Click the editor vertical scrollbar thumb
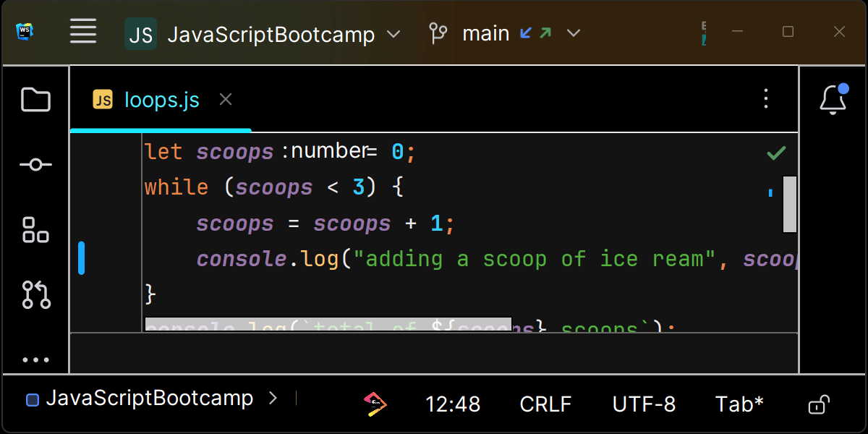Viewport: 868px width, 434px height. tap(790, 204)
